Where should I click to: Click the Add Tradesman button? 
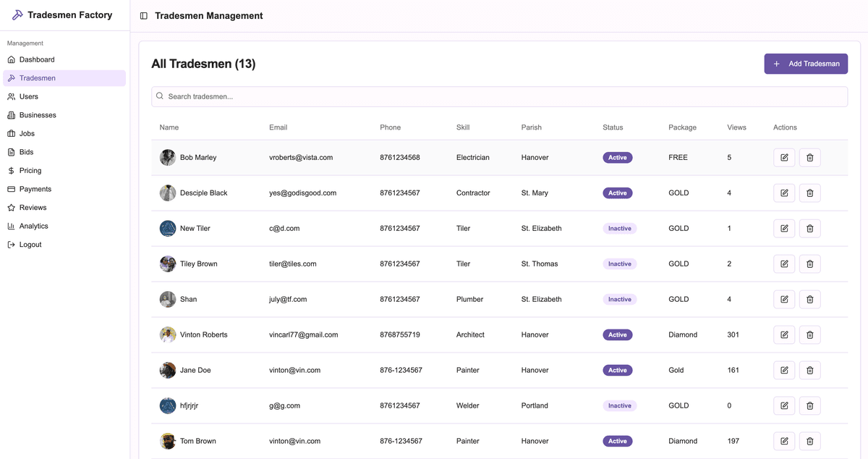806,64
